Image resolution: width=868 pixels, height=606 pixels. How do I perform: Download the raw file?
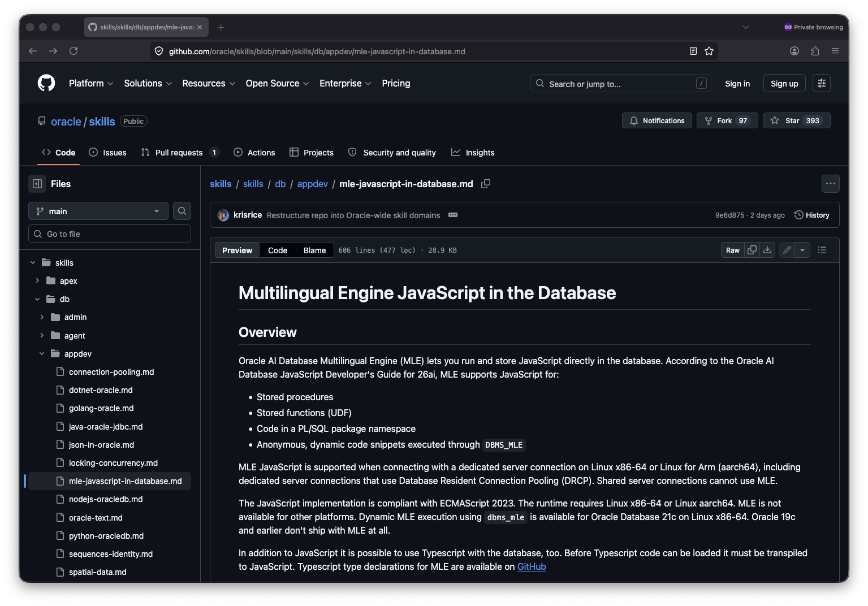pyautogui.click(x=767, y=250)
